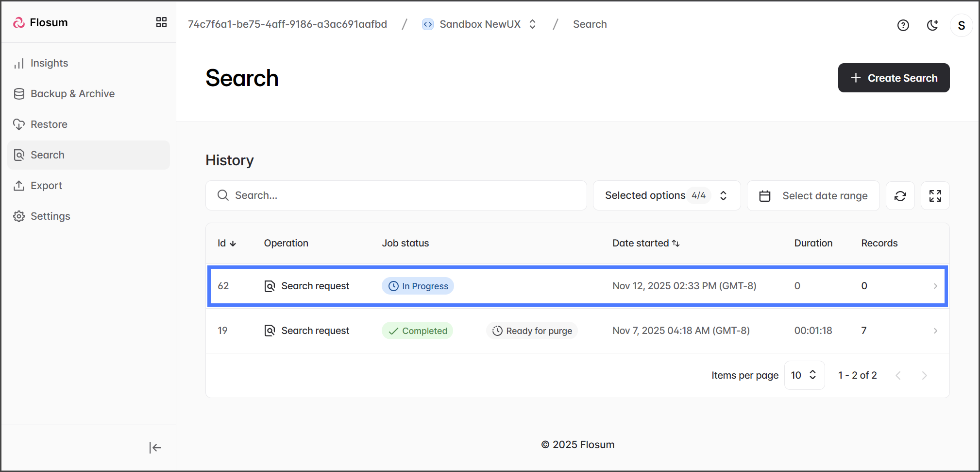The width and height of the screenshot is (980, 472).
Task: Go to Backup & Archive section
Action: [x=72, y=94]
